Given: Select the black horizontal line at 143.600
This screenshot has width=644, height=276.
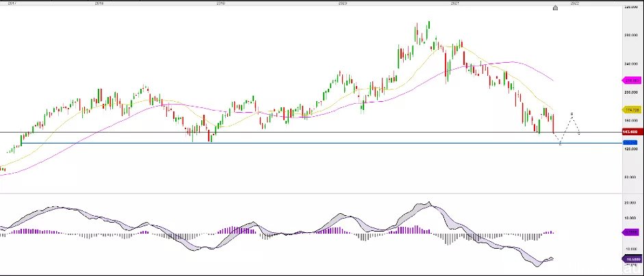Looking at the screenshot, I should tap(311, 132).
